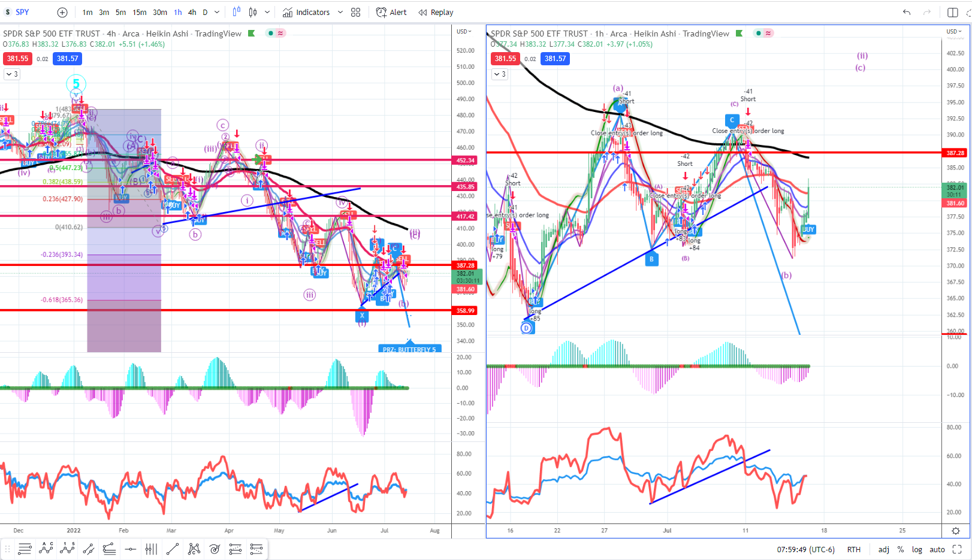Screen dimensions: 972x560
Task: Toggle log scale
Action: pos(917,549)
